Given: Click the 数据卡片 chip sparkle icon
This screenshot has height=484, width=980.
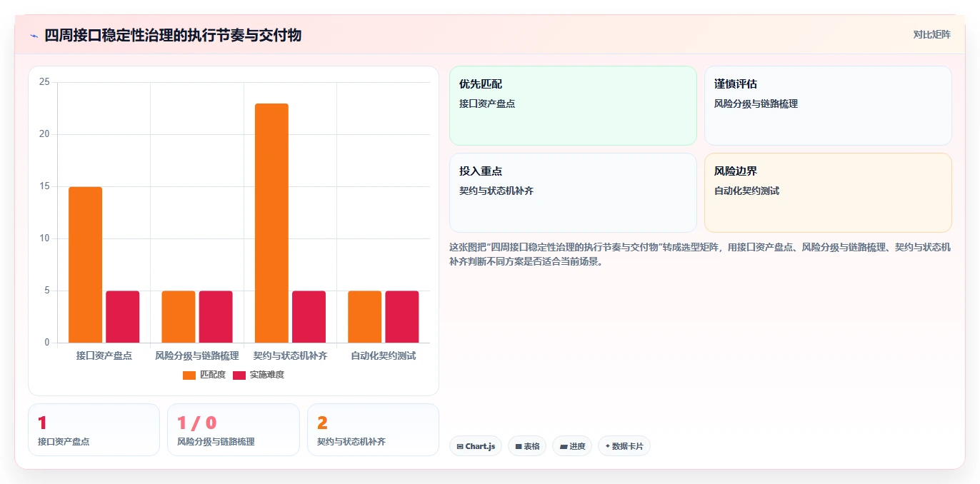Looking at the screenshot, I should (607, 446).
